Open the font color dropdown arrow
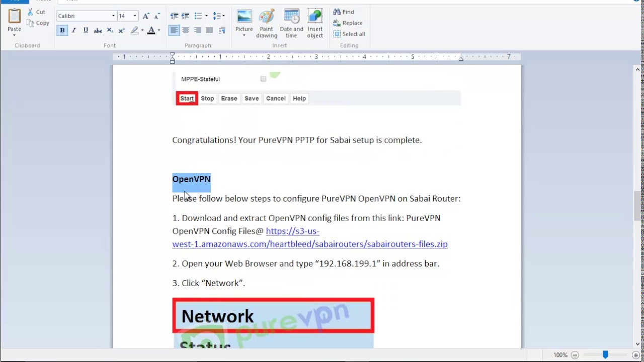Screen dimensions: 644x362 tap(159, 31)
